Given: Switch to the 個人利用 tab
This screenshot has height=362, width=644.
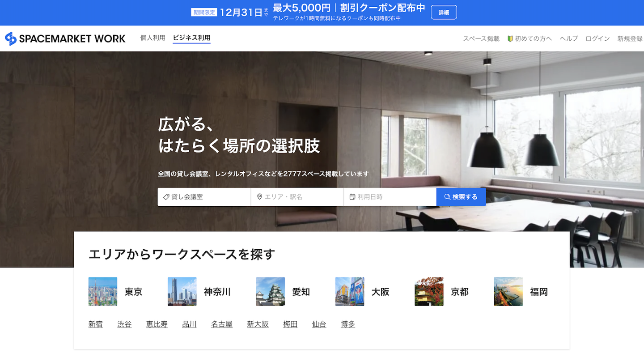Looking at the screenshot, I should (x=153, y=38).
